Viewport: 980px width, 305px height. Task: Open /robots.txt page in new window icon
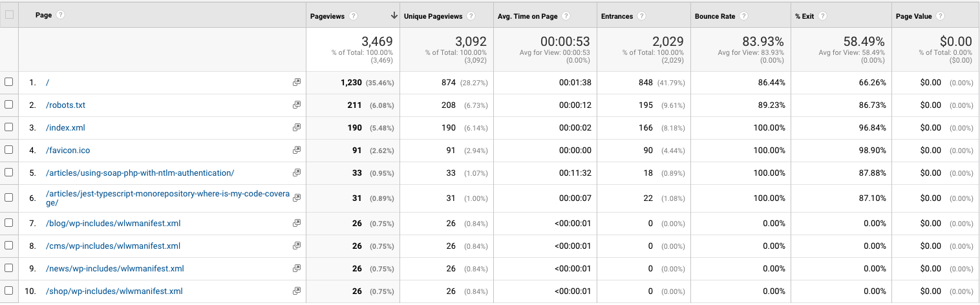pyautogui.click(x=297, y=105)
